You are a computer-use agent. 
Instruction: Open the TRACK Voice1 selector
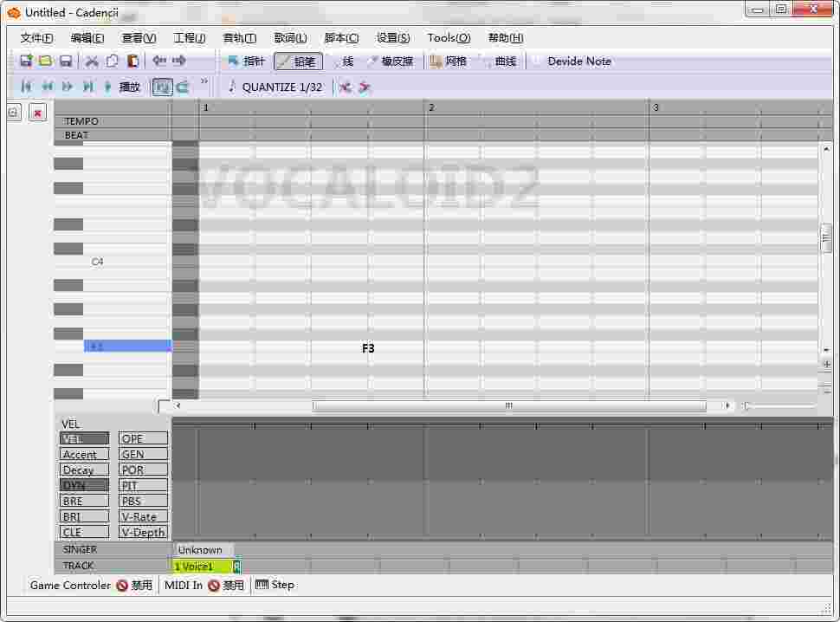coord(201,566)
